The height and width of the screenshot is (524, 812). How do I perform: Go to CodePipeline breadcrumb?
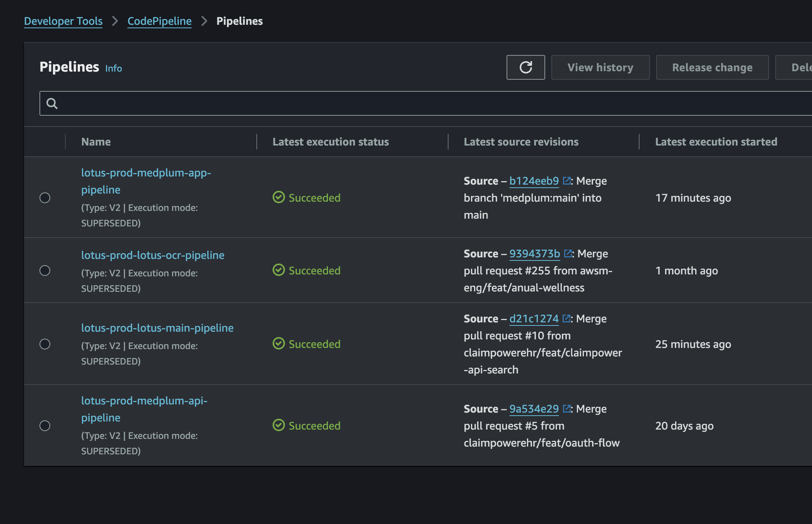(159, 21)
